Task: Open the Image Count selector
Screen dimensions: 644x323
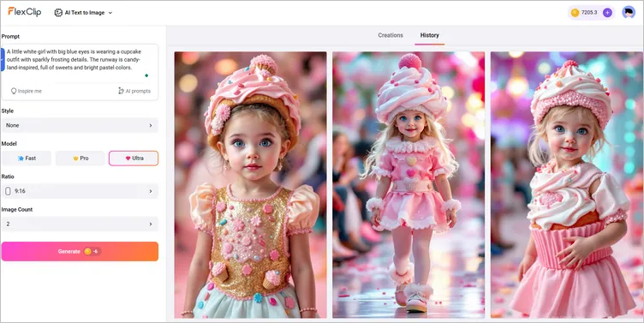Action: [80, 224]
